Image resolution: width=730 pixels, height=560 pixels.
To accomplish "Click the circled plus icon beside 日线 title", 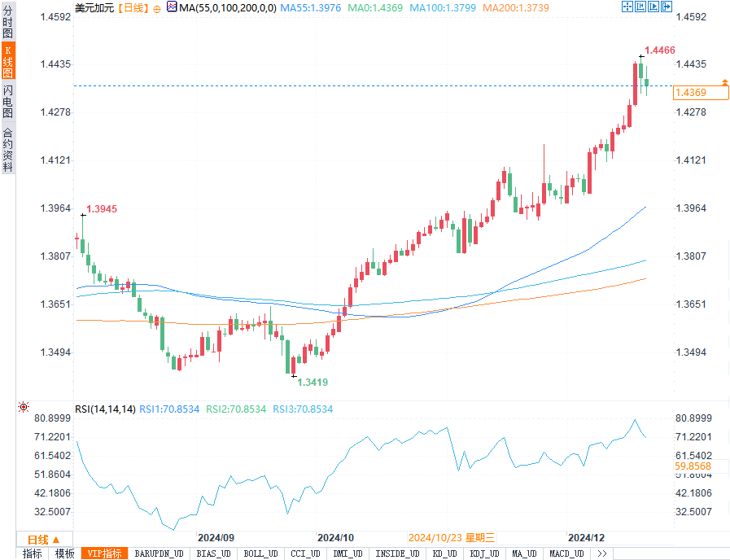I will point(157,7).
